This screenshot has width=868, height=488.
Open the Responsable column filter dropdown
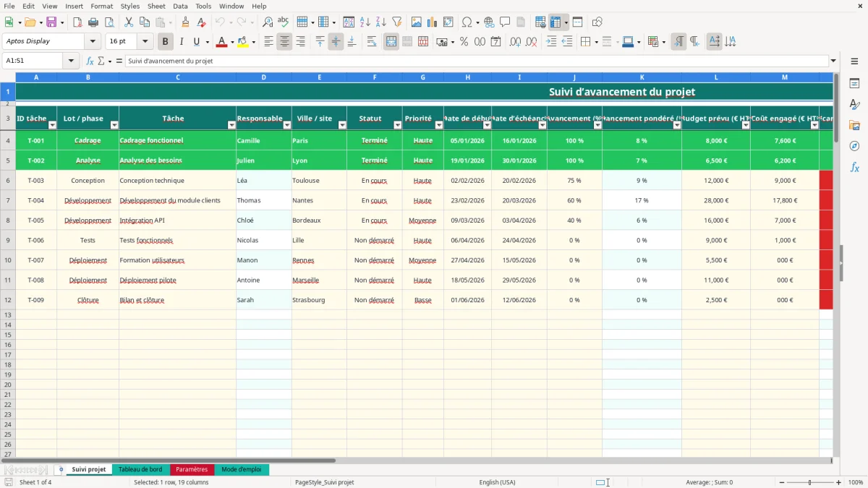(287, 125)
